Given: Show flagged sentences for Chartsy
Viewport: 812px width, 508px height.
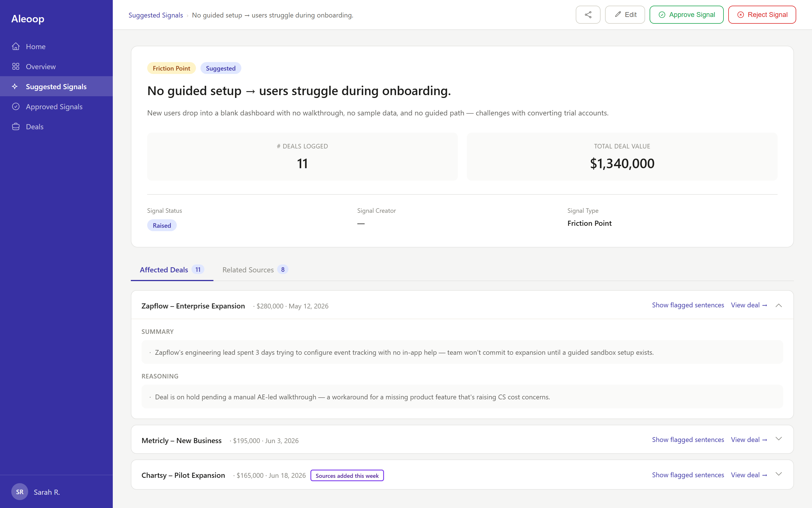Looking at the screenshot, I should pyautogui.click(x=688, y=475).
